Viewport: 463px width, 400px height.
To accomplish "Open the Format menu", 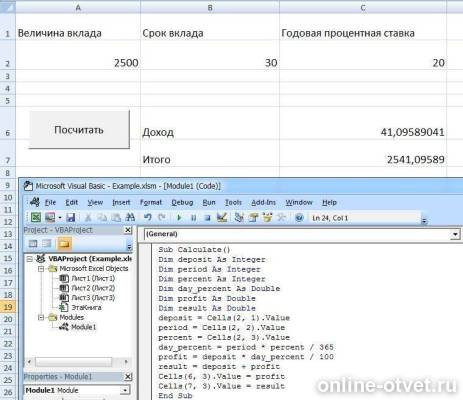I will (151, 202).
